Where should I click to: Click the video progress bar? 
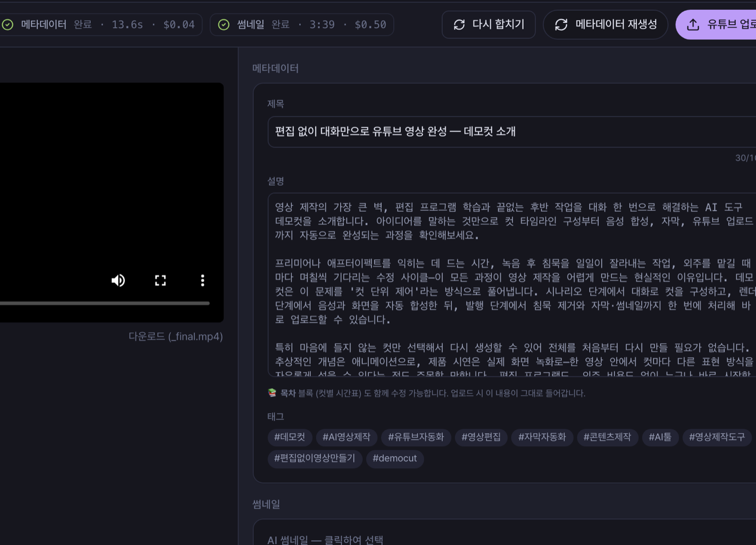click(104, 304)
